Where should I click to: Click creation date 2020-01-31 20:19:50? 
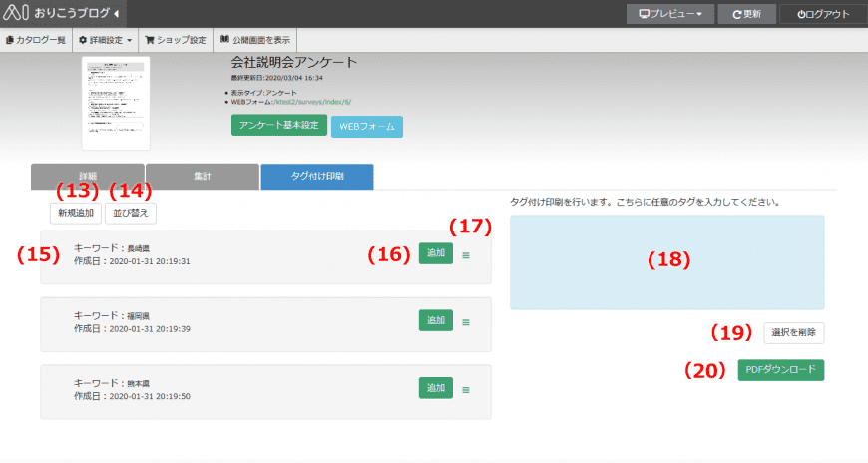click(x=150, y=396)
